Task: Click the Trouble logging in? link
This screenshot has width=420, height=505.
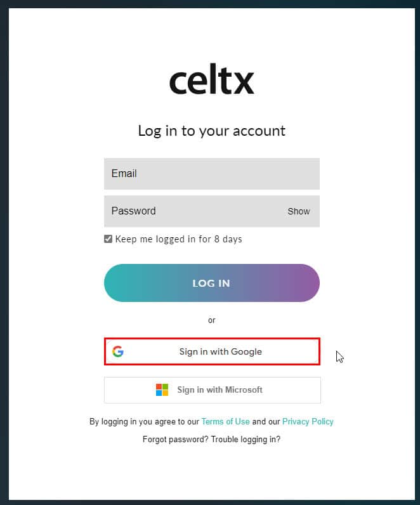Action: pos(246,439)
